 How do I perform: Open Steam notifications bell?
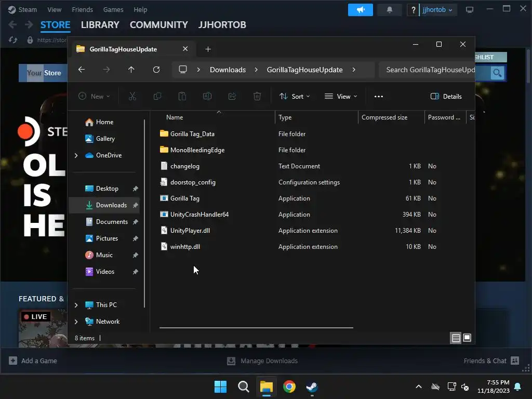pos(390,10)
